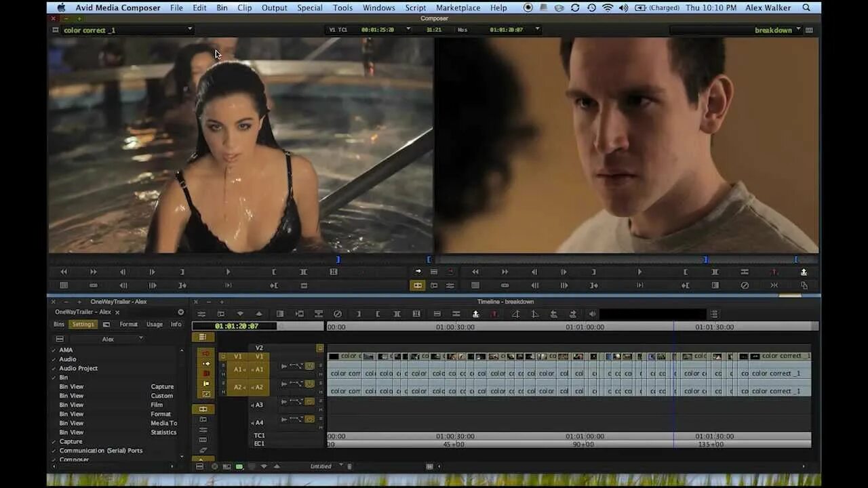Open the Mas timecode display dropdown
This screenshot has height=488, width=868.
[538, 29]
